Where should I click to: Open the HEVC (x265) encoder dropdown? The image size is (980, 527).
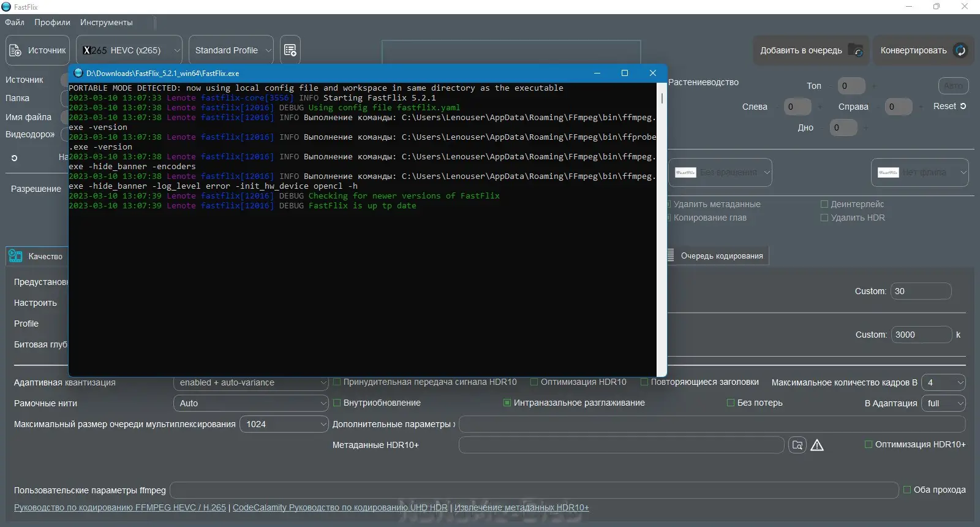click(x=129, y=50)
